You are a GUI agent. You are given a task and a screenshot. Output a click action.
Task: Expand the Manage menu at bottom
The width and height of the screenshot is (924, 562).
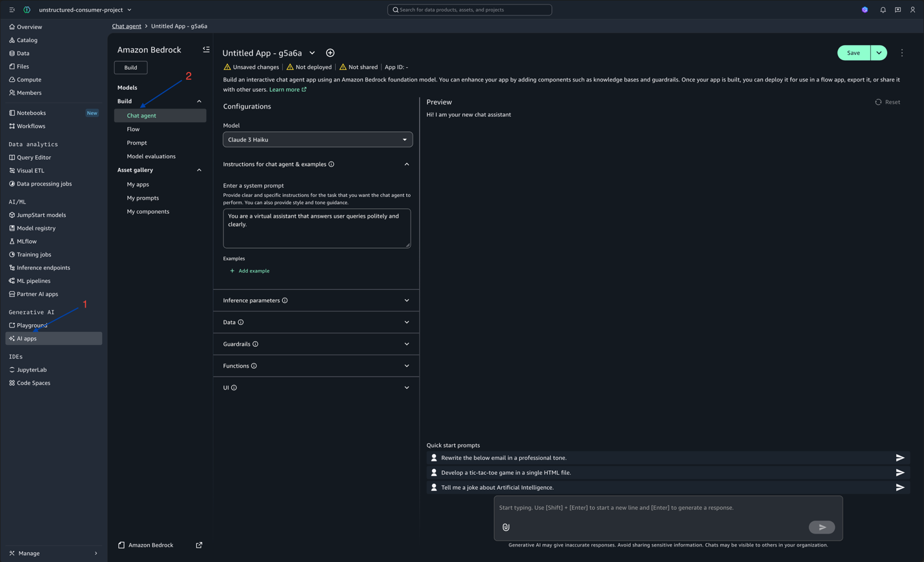(54, 553)
